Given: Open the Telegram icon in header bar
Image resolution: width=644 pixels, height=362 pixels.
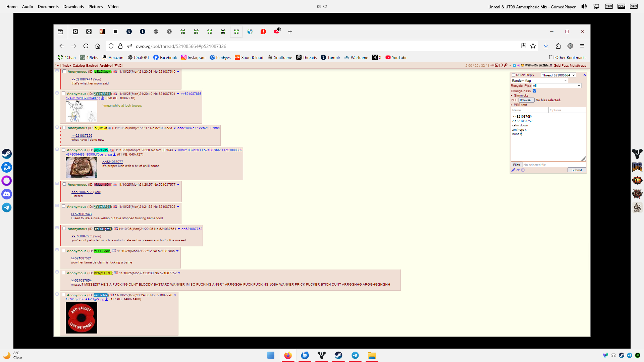Looking at the screenshot, I should pyautogui.click(x=514, y=65).
